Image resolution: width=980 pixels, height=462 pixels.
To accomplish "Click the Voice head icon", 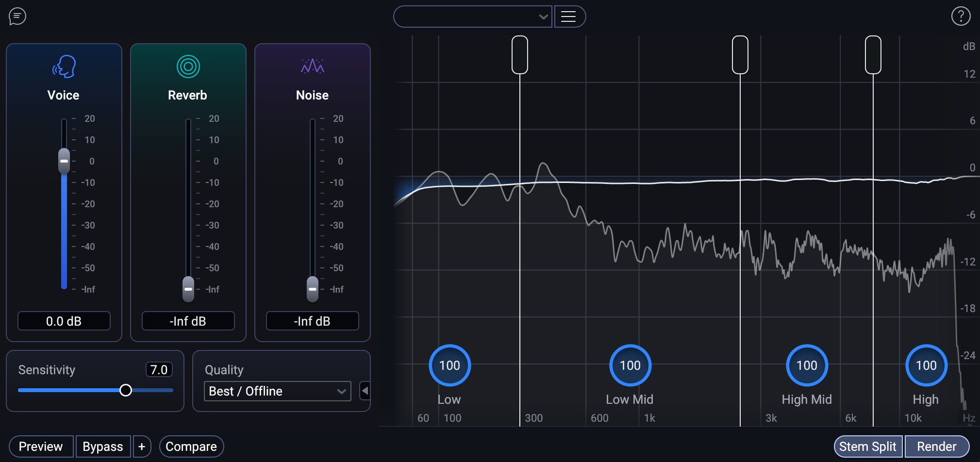I will coord(64,66).
